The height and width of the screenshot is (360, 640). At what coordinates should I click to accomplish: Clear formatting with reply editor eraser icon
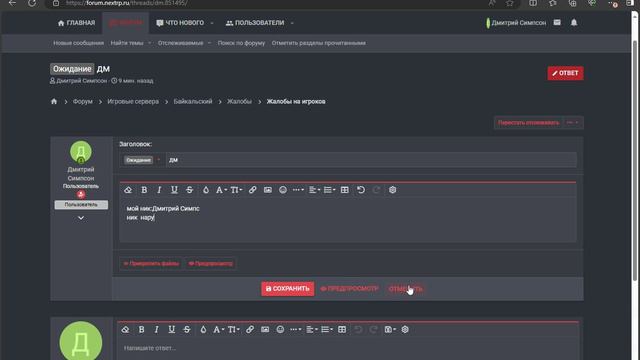125,329
